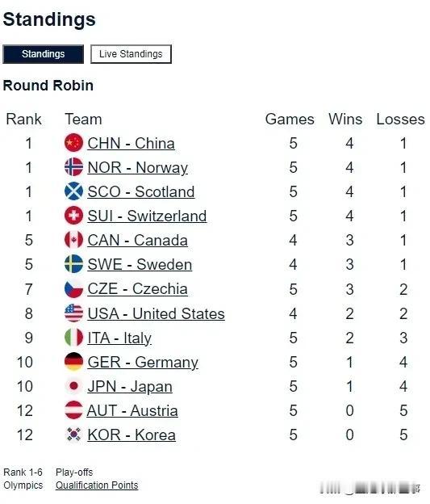Image resolution: width=430 pixels, height=504 pixels.
Task: Click the Korea flag icon
Action: click(x=74, y=435)
